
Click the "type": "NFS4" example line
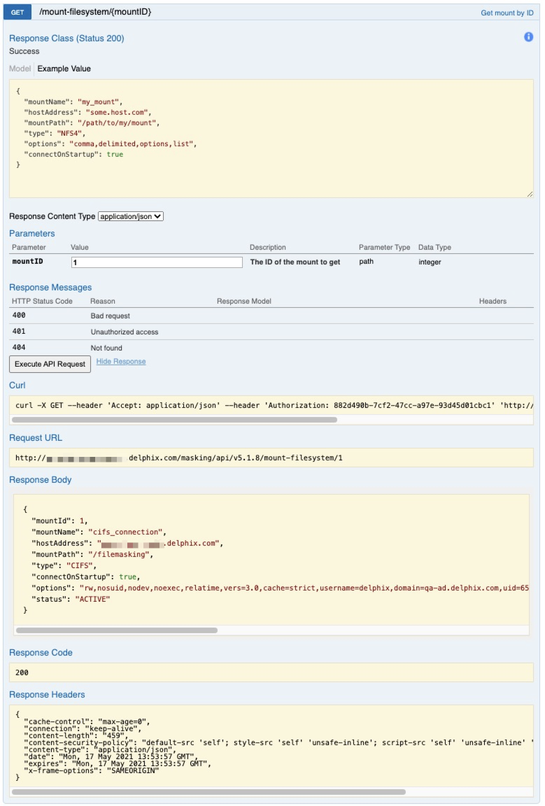pos(54,133)
